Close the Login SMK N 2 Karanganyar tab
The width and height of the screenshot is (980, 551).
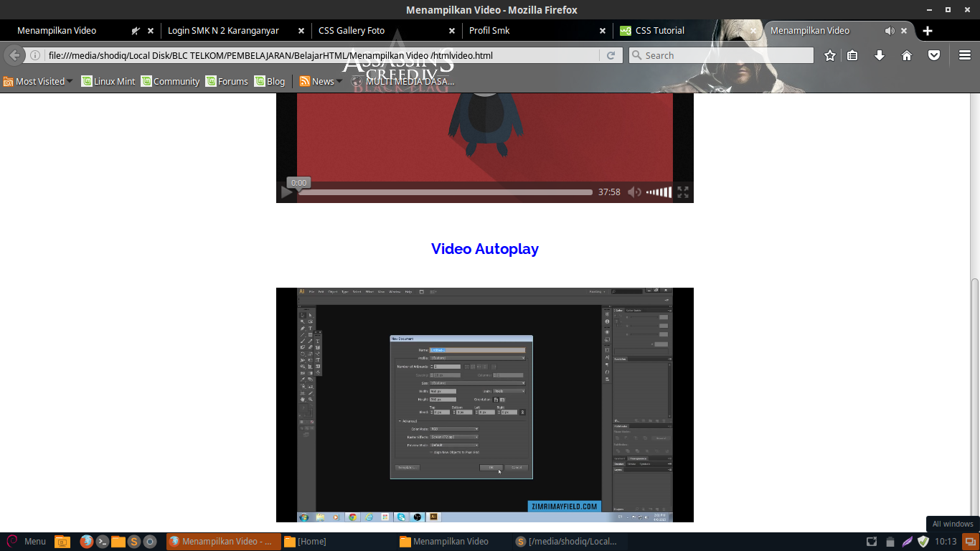click(301, 31)
